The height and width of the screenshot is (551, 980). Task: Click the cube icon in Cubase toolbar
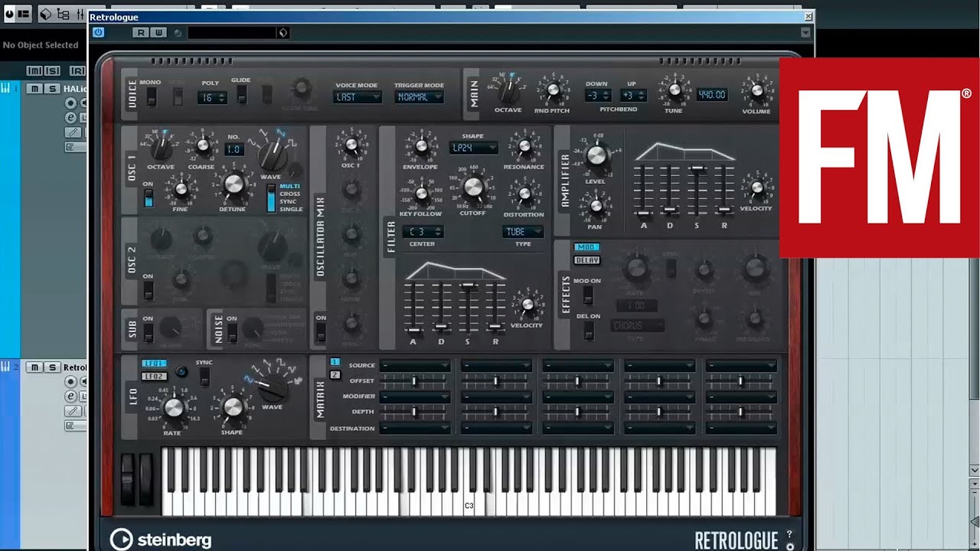click(x=44, y=13)
